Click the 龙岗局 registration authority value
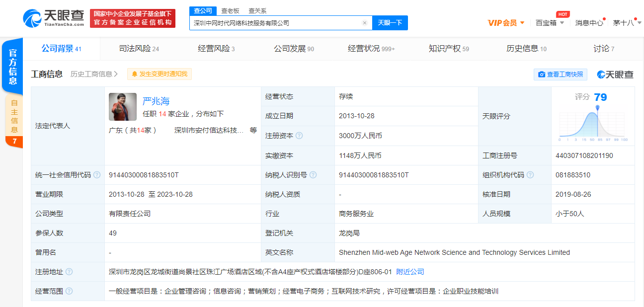The width and height of the screenshot is (644, 307). point(349,233)
